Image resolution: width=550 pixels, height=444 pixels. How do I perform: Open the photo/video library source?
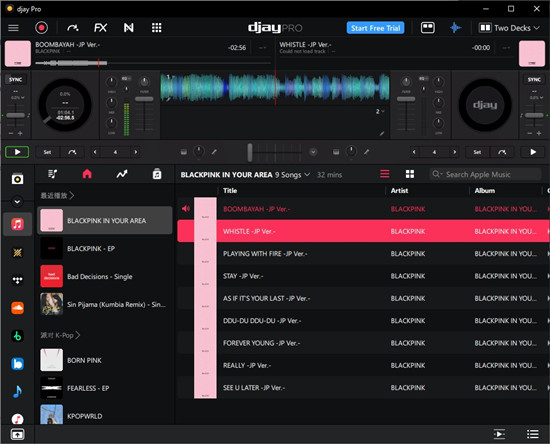coord(17,179)
